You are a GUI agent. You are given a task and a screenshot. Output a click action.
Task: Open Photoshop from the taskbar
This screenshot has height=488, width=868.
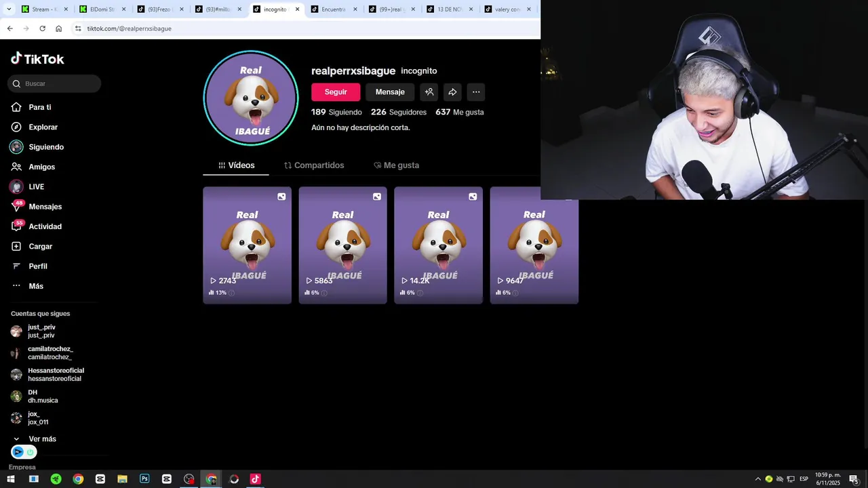click(144, 479)
